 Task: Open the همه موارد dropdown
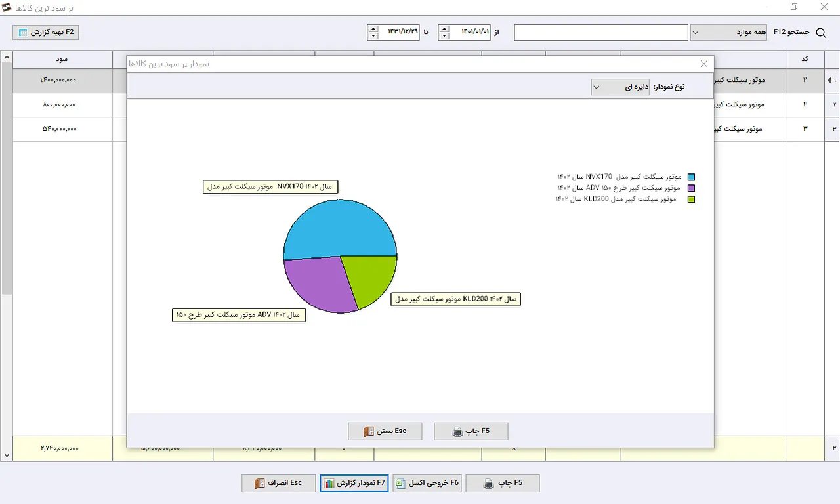pos(728,32)
